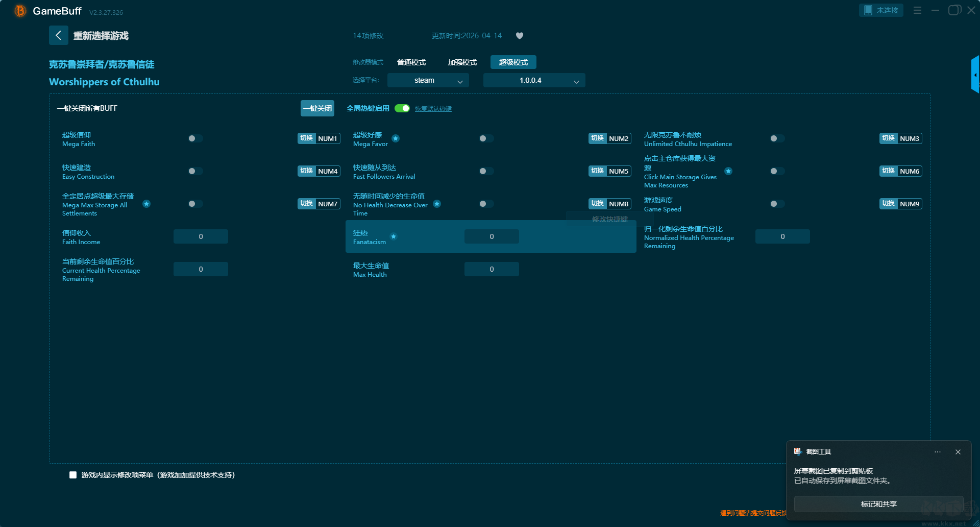Click the restore default hotkeys link
The height and width of the screenshot is (527, 980).
coord(433,109)
